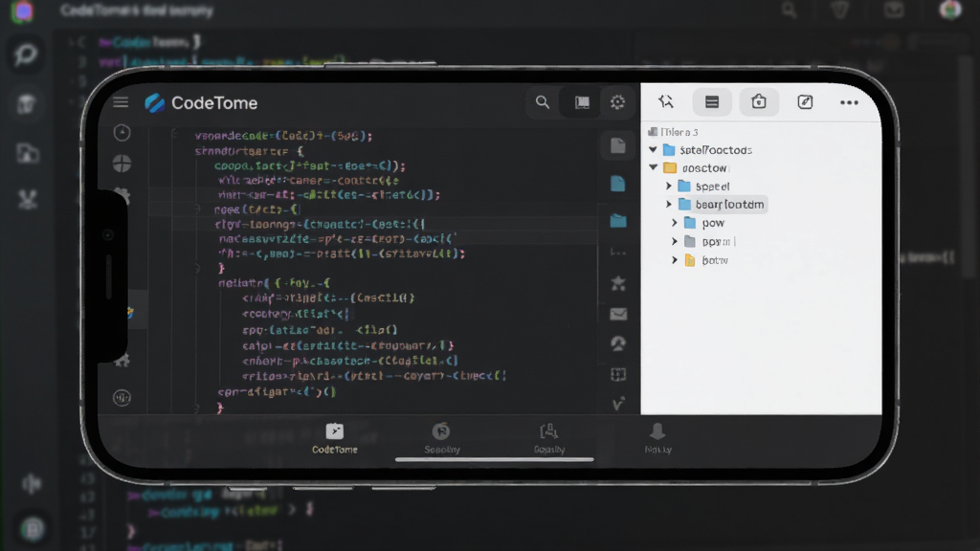The image size is (980, 551).
Task: Switch to the third bottom tab
Action: point(548,438)
